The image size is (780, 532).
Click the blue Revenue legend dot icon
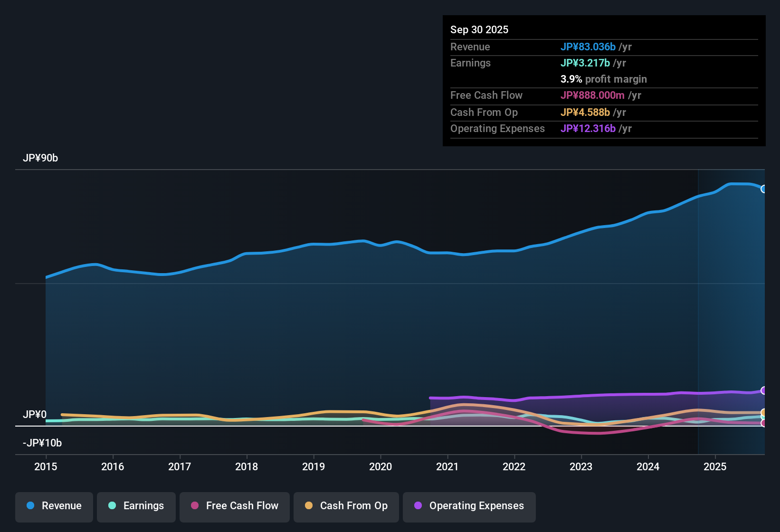click(30, 506)
